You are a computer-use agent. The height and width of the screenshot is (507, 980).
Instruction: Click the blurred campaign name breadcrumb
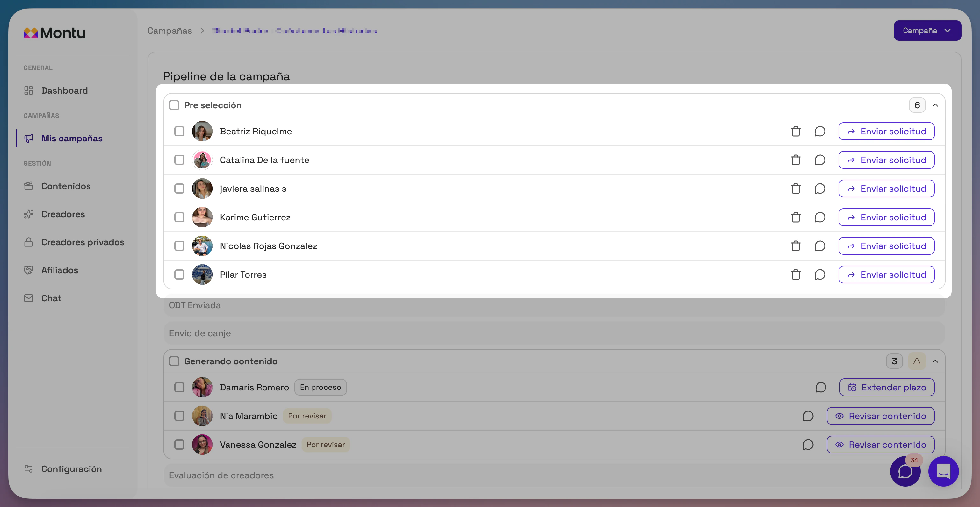point(294,31)
